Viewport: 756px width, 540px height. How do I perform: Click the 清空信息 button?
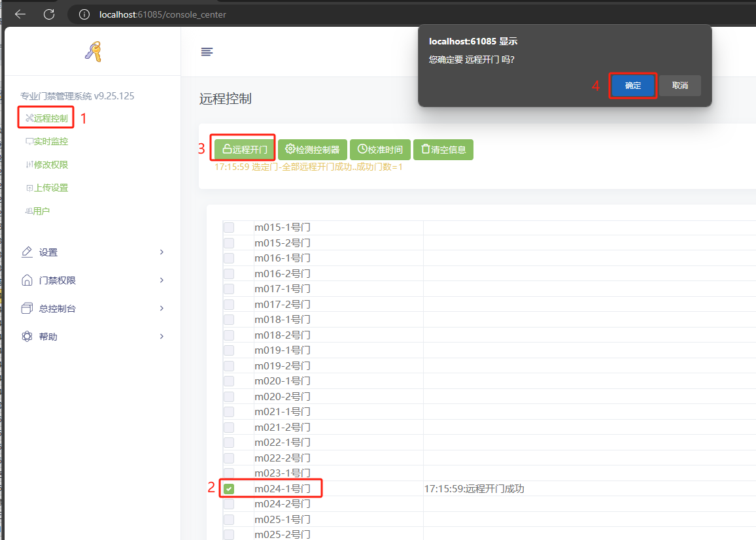[443, 150]
